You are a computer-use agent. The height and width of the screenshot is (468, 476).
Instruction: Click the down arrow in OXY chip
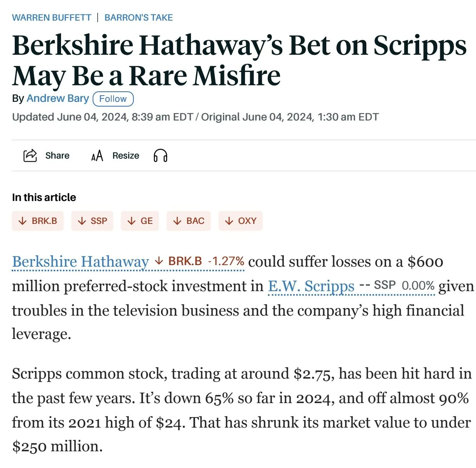click(x=229, y=221)
